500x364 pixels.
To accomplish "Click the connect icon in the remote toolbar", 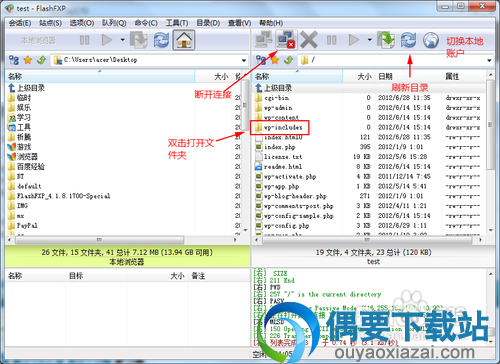I will pyautogui.click(x=264, y=40).
